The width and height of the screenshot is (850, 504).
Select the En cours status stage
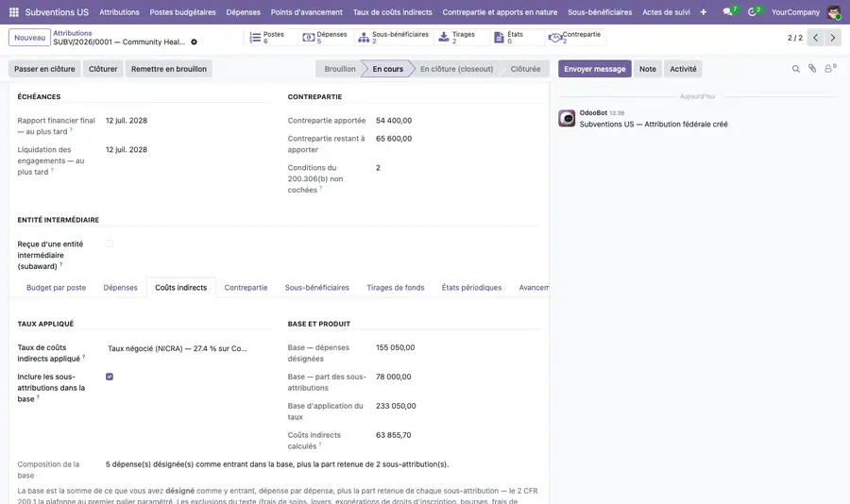(387, 69)
